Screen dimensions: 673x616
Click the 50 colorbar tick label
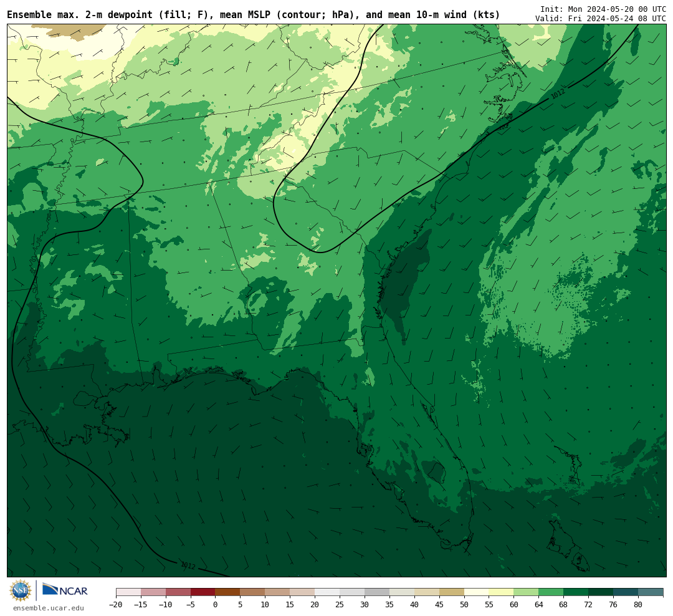(x=464, y=605)
